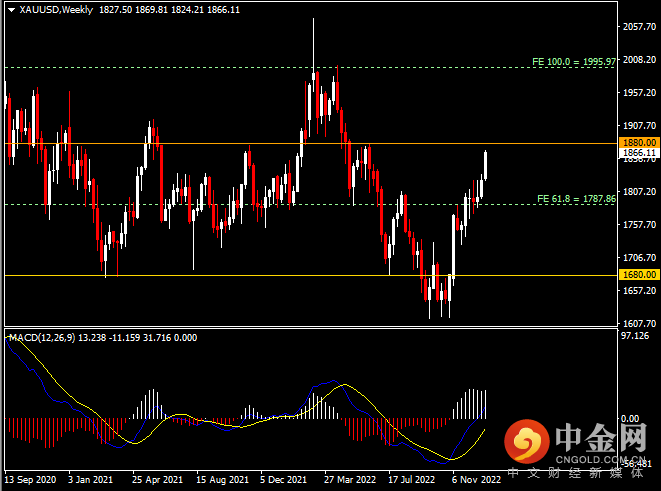Click the 97.126 MACD scale value
This screenshot has height=491, width=661.
click(x=636, y=336)
